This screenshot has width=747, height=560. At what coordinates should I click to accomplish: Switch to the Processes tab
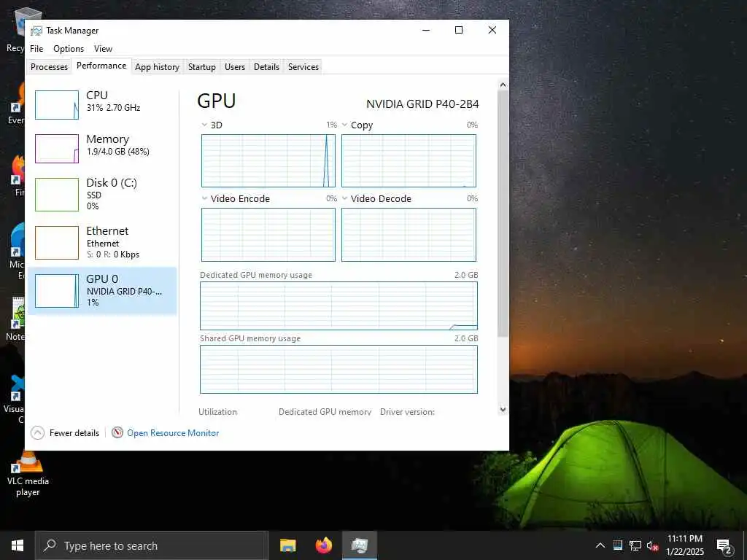(49, 66)
